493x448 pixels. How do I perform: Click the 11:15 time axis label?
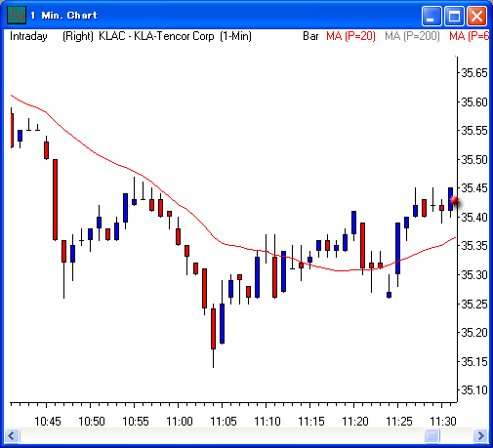[311, 422]
